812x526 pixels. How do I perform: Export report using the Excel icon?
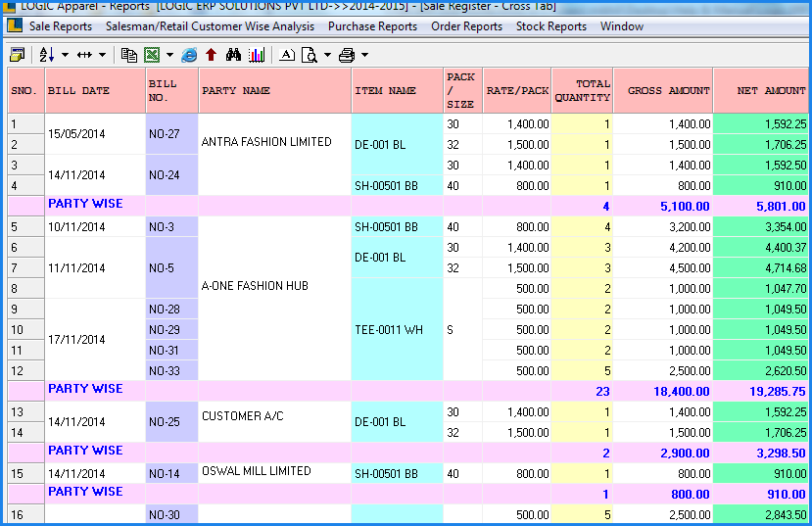[152, 54]
